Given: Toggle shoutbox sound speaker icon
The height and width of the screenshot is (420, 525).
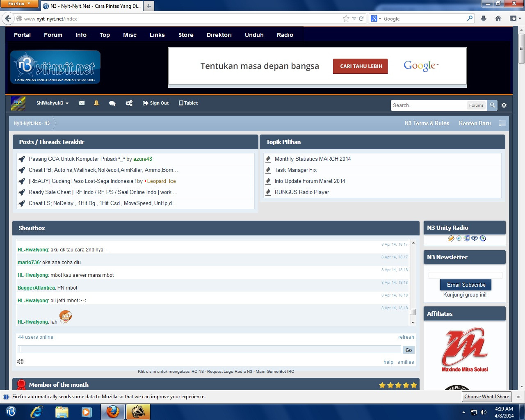Looking at the screenshot, I should point(20,361).
